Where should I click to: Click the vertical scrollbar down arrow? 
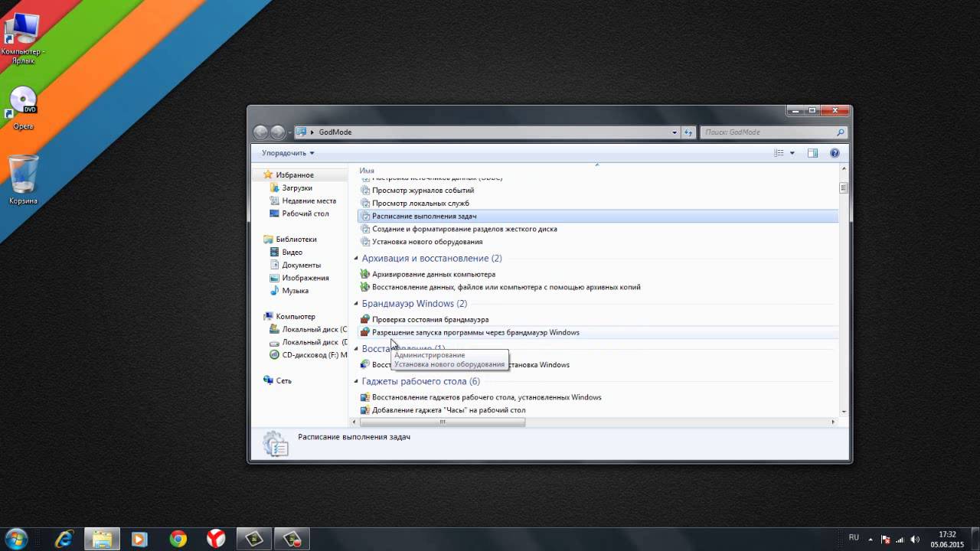pyautogui.click(x=844, y=412)
